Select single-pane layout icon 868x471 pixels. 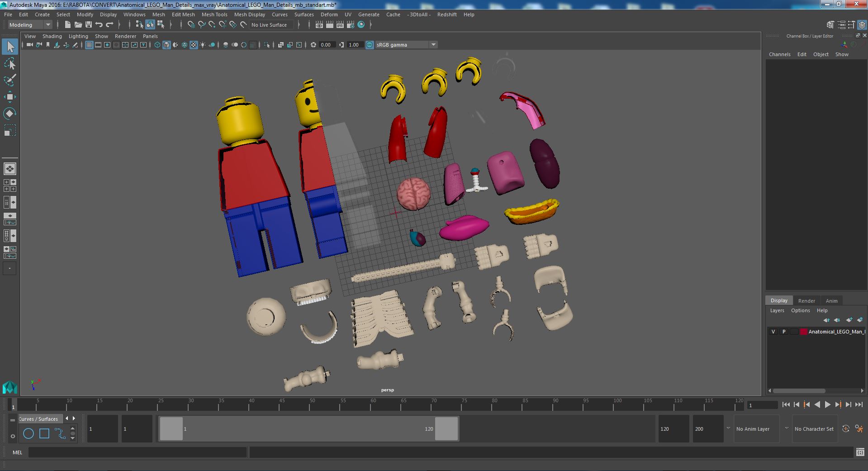(x=10, y=169)
